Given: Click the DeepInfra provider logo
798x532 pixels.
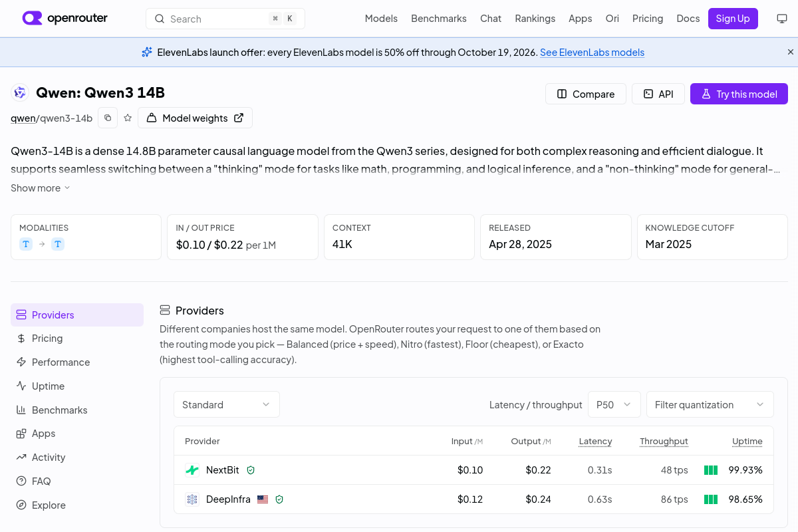Looking at the screenshot, I should pyautogui.click(x=192, y=499).
